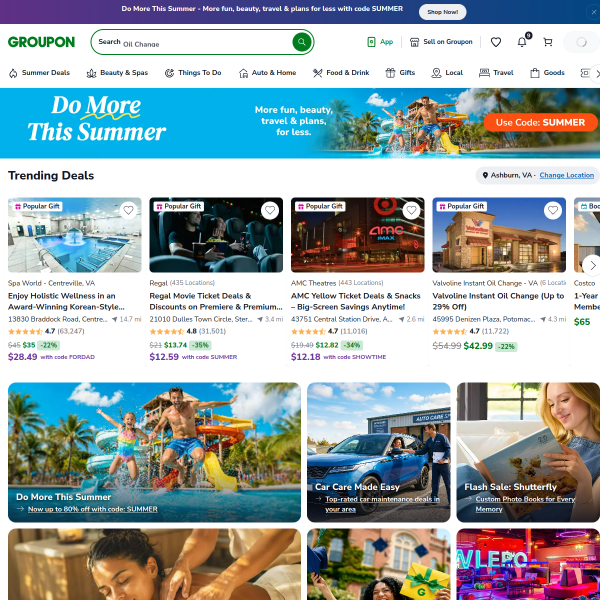Open Local category

pyautogui.click(x=447, y=73)
